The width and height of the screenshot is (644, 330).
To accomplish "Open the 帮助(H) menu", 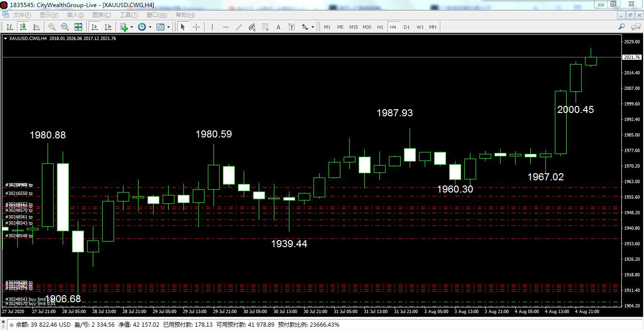I will [x=185, y=15].
